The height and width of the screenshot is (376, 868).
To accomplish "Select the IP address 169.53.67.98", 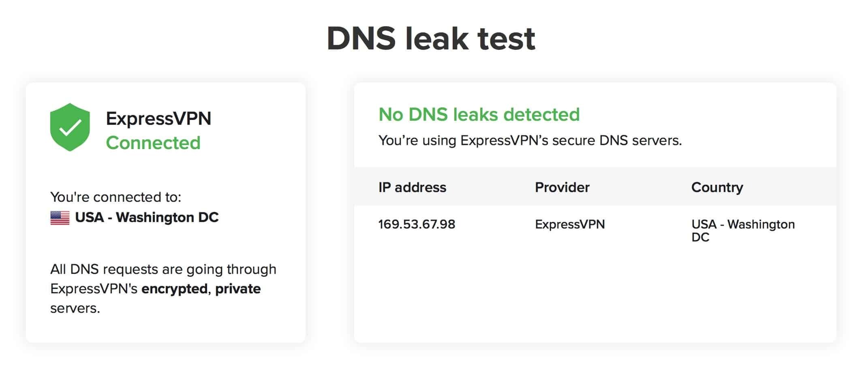I will pos(417,224).
